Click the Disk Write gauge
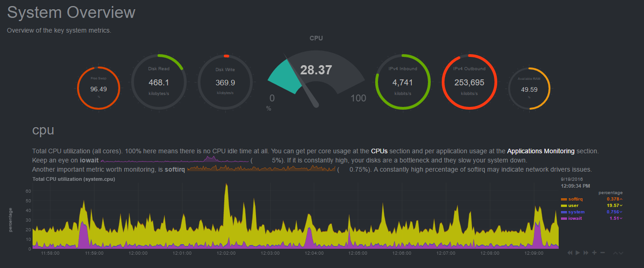The width and height of the screenshot is (644, 268). coord(225,82)
